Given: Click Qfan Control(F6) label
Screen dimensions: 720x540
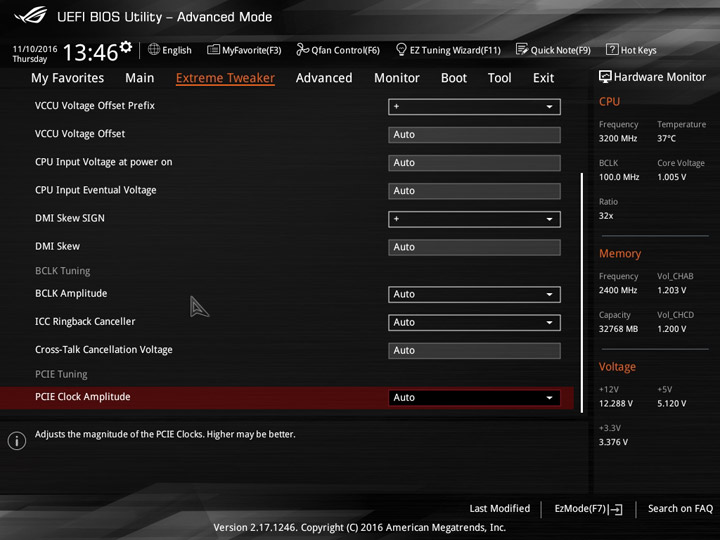Looking at the screenshot, I should tap(345, 50).
